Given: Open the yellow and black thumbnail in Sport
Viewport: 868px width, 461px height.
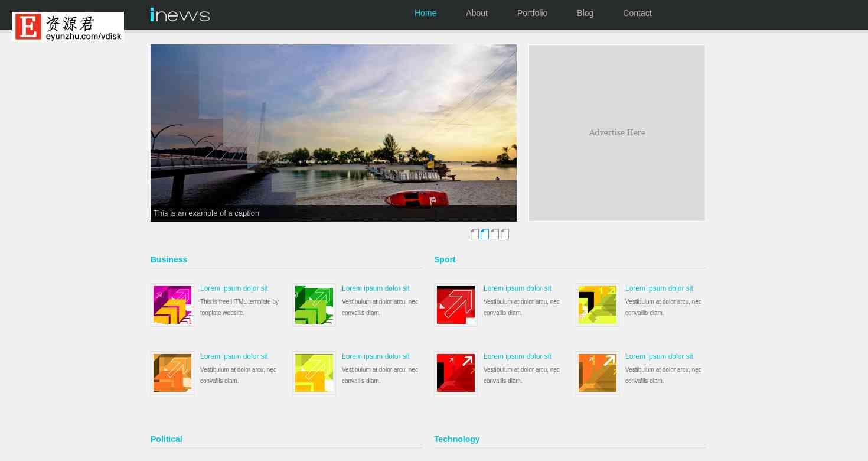Looking at the screenshot, I should point(598,305).
